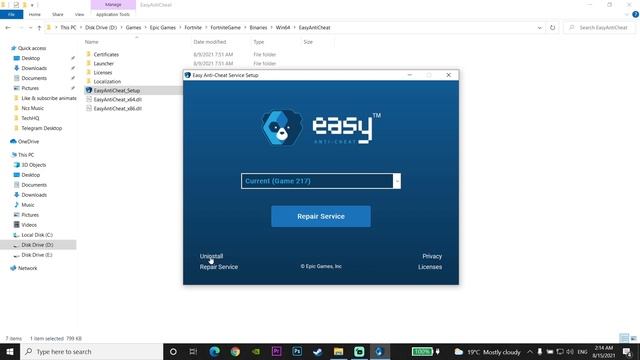640x360 pixels.
Task: Open the TechHQ folder shortcut
Action: coord(30,118)
